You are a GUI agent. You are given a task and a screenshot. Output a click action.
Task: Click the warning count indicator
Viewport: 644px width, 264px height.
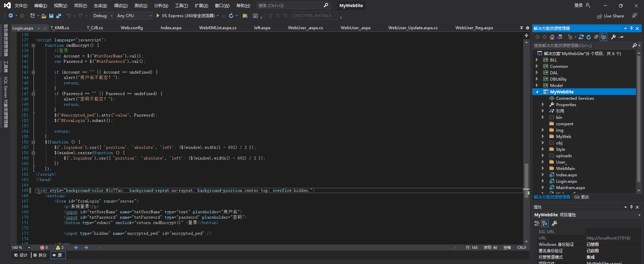pos(60,248)
